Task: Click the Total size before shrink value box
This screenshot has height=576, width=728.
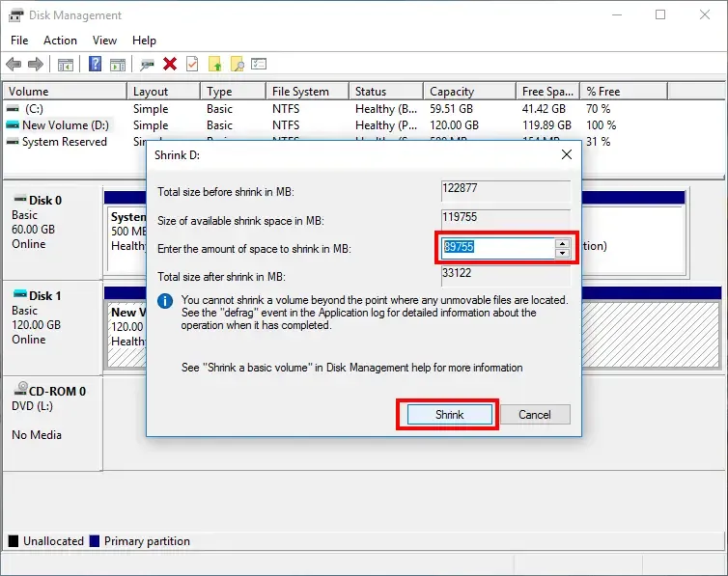Action: pyautogui.click(x=506, y=191)
